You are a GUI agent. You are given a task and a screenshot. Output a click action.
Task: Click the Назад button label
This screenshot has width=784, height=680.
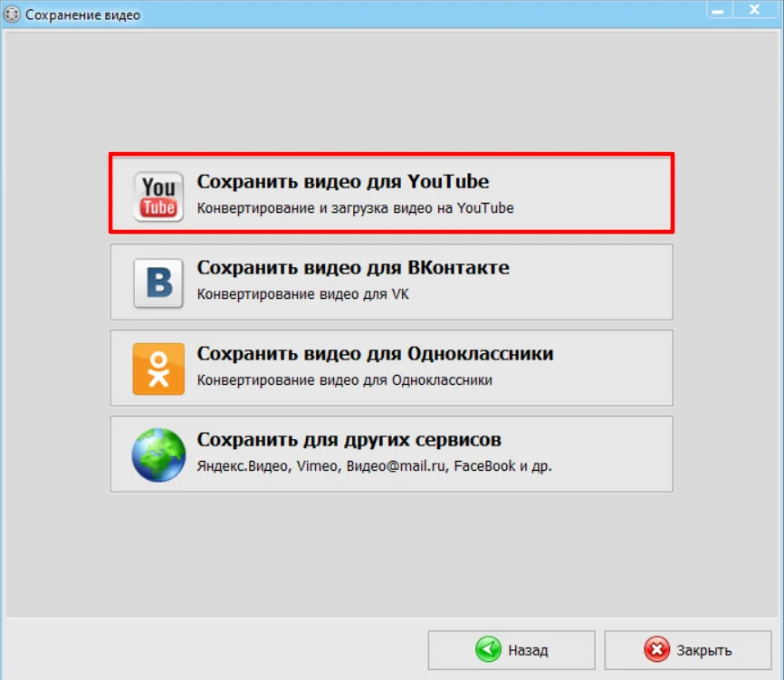pos(528,650)
